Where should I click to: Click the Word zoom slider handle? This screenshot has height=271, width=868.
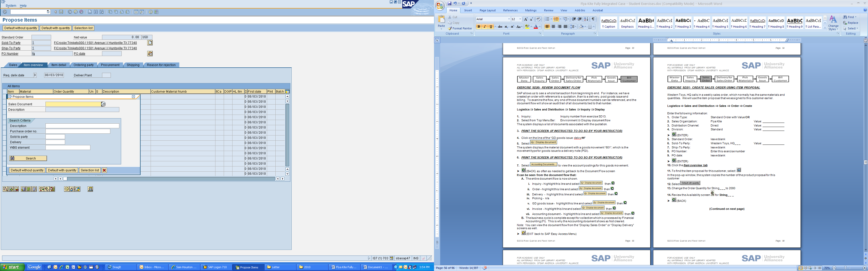click(846, 268)
